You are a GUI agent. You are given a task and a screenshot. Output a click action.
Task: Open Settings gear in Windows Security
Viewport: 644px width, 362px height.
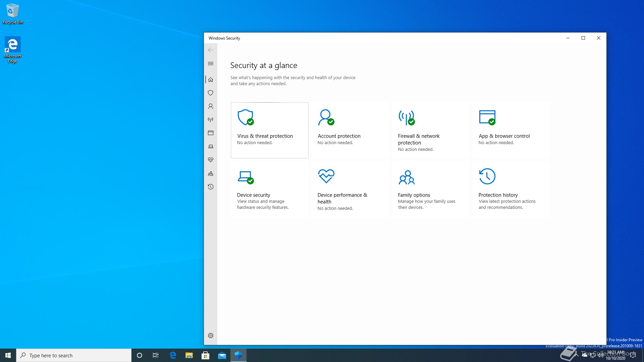(211, 336)
